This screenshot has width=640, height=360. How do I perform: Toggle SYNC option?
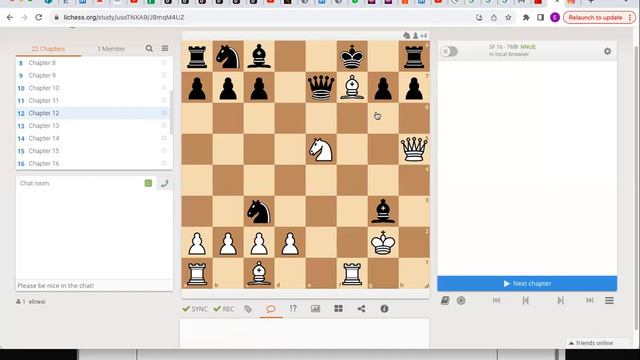pos(195,309)
